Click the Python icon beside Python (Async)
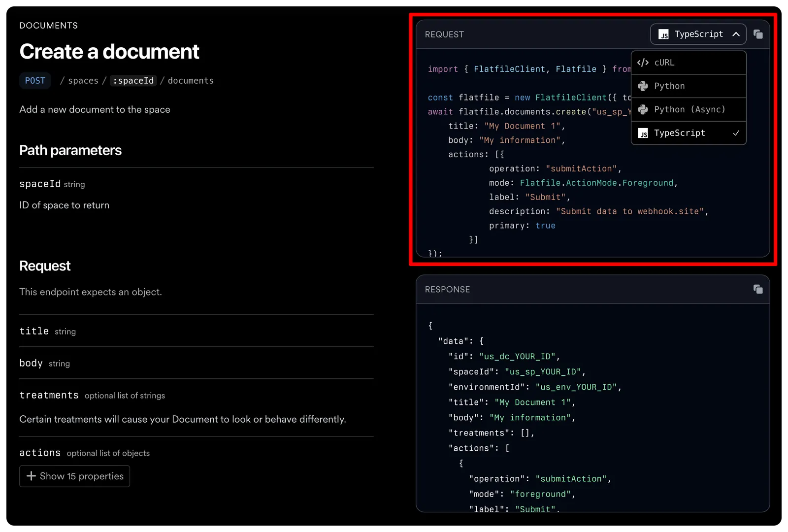The width and height of the screenshot is (788, 532). tap(643, 109)
